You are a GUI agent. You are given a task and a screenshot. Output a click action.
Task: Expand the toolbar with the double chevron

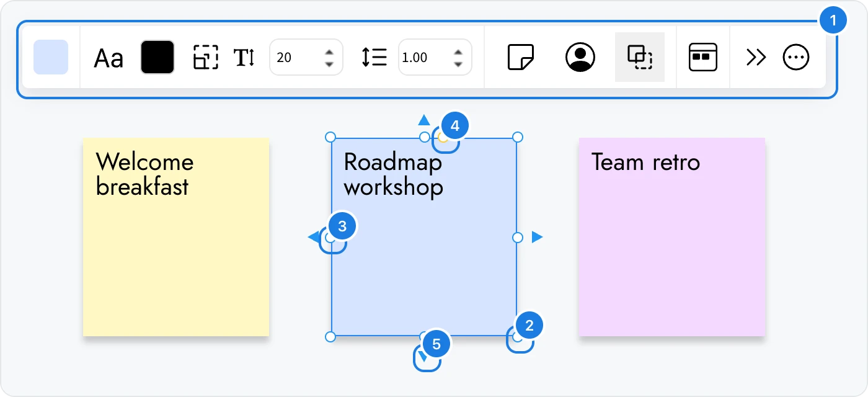(x=756, y=57)
